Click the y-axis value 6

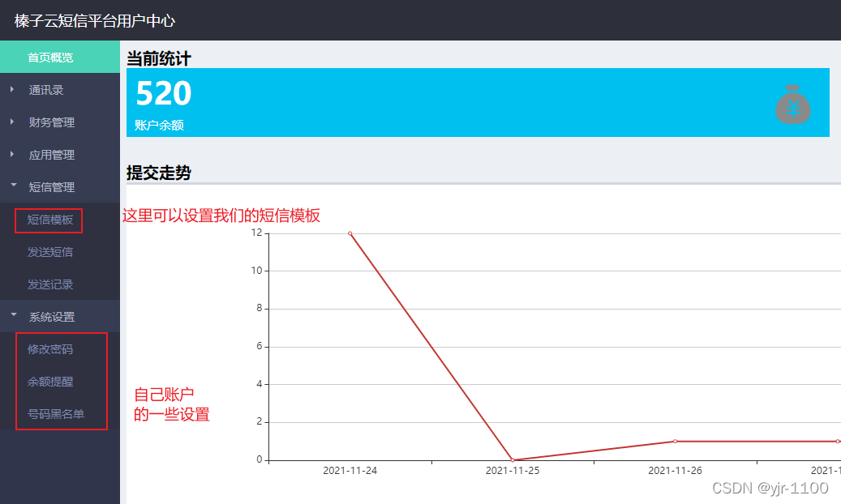point(260,346)
